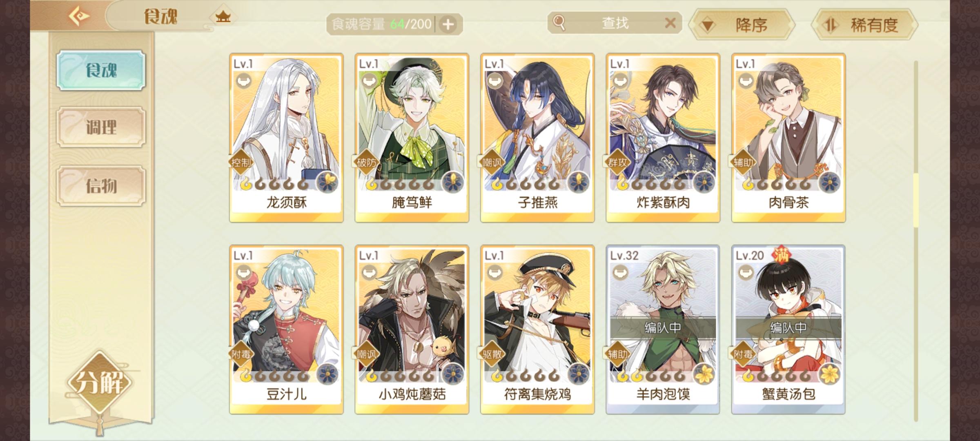This screenshot has height=441, width=980.
Task: Tap the blue flower badge on 龙须酥
Action: tap(327, 182)
